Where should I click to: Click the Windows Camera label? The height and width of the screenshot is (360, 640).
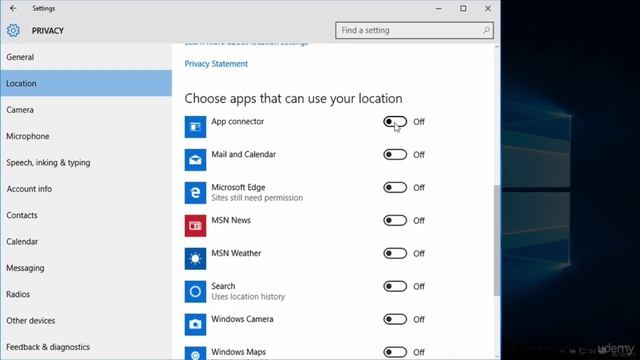pyautogui.click(x=242, y=319)
